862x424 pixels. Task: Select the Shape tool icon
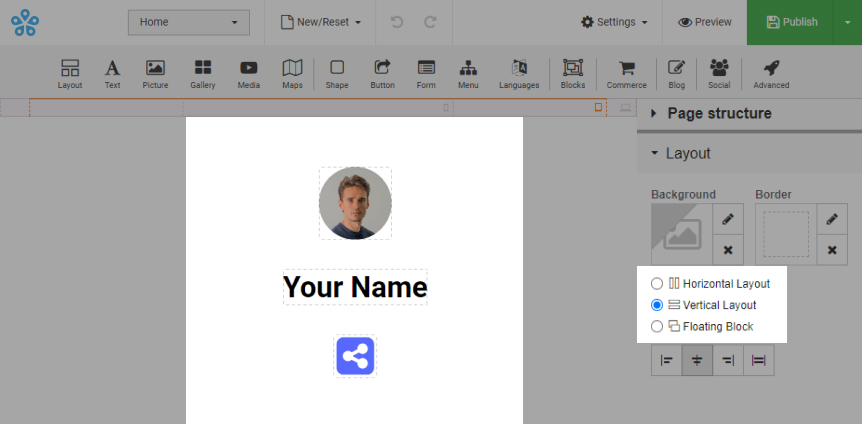tap(337, 73)
